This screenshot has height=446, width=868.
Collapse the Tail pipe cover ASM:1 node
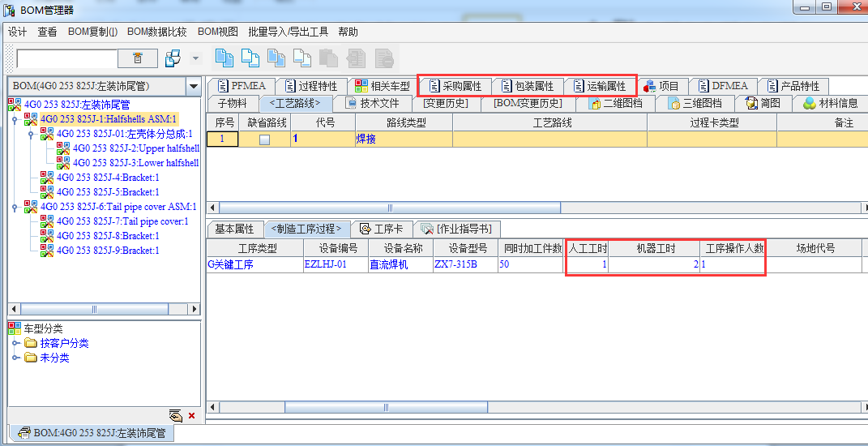tap(15, 208)
